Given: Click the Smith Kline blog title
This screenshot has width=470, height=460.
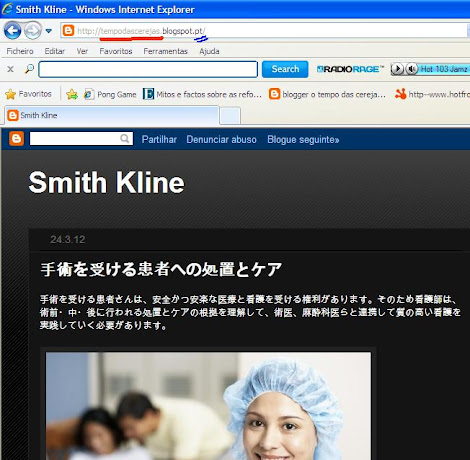Looking at the screenshot, I should [x=106, y=182].
